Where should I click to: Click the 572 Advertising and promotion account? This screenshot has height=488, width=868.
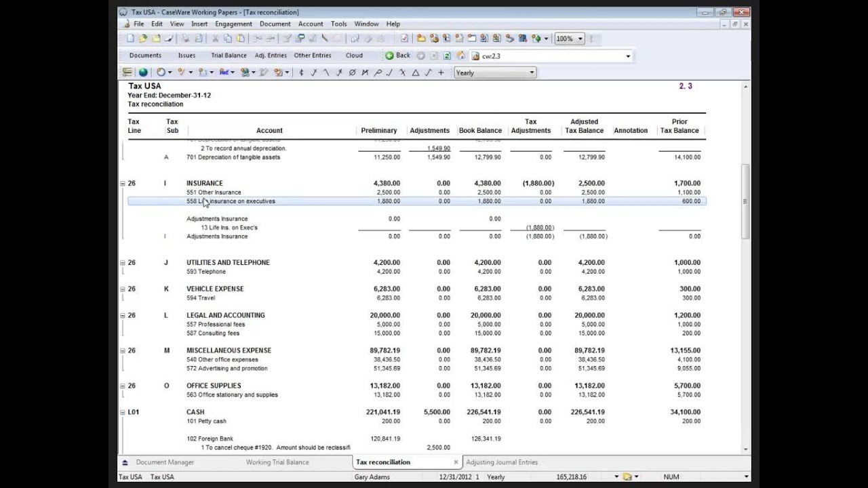(227, 369)
